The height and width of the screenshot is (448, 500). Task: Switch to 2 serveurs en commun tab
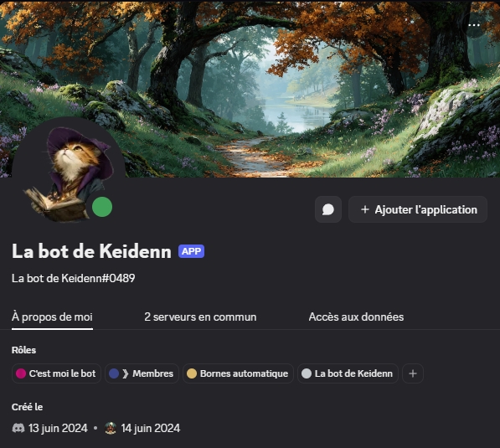[200, 317]
